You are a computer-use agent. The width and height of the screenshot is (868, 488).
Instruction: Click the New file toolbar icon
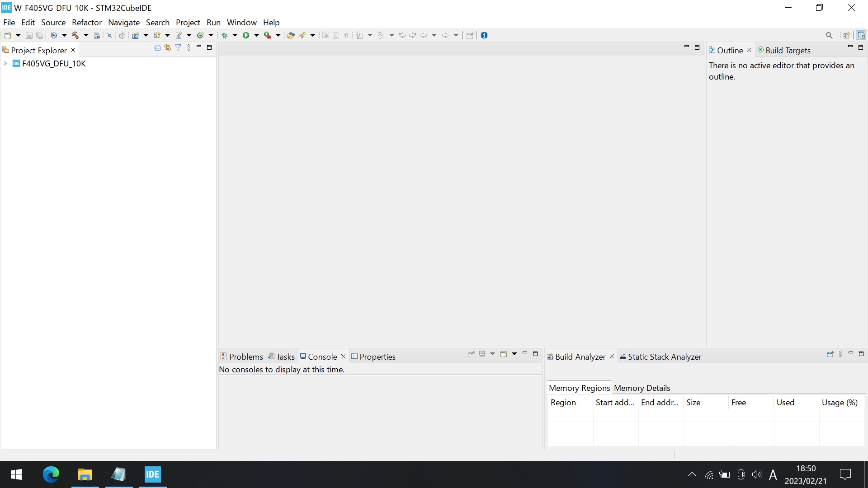coord(8,35)
